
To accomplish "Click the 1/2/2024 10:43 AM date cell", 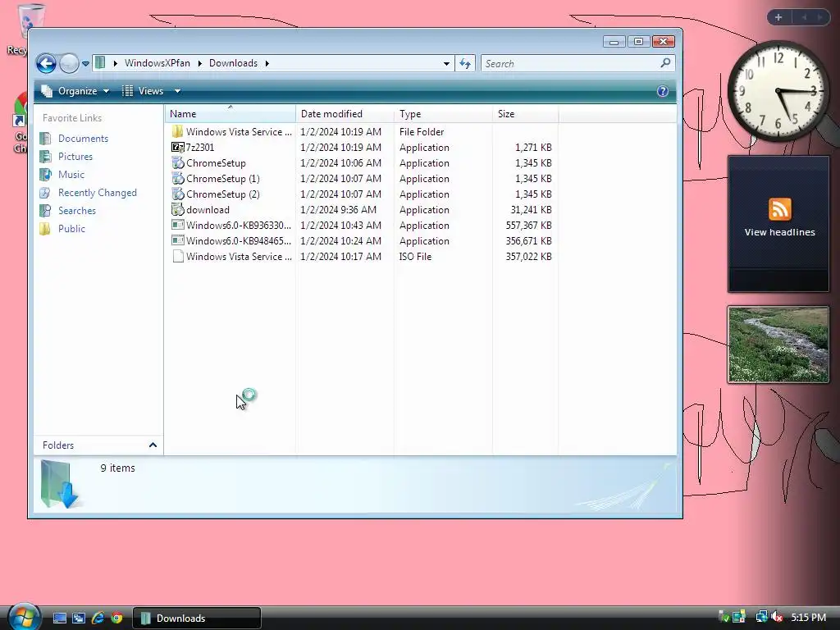I will point(340,225).
